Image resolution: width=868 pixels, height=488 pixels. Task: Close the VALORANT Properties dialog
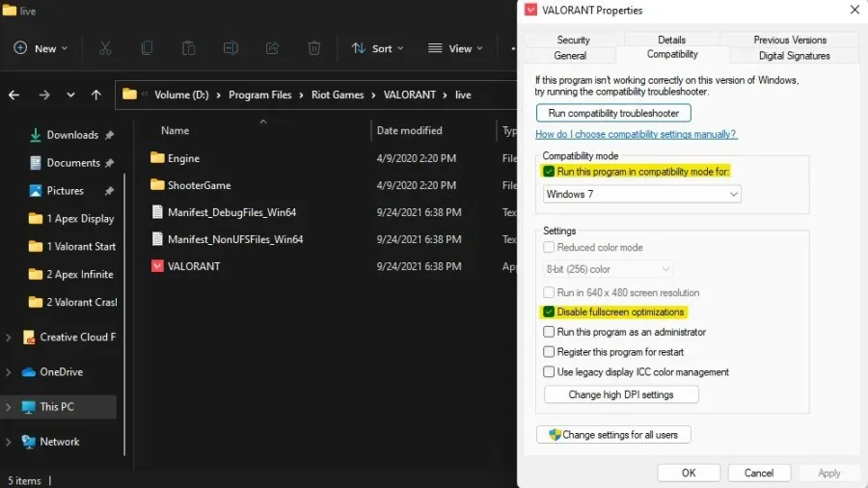pyautogui.click(x=854, y=10)
